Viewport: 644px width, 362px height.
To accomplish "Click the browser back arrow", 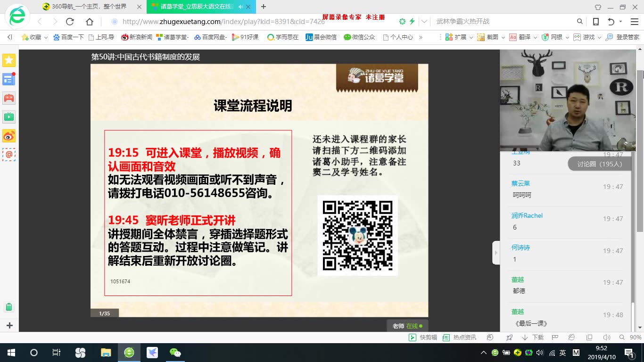I will pos(40,22).
